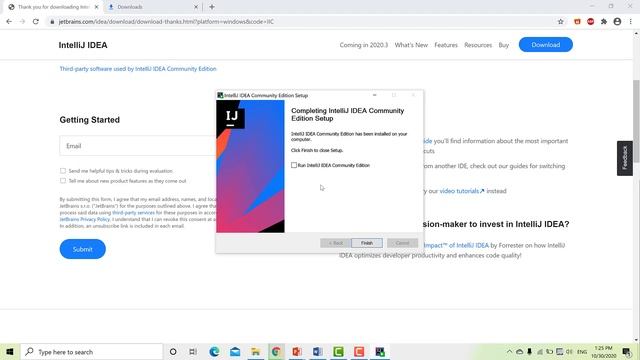Close the Downloads browser tab
This screenshot has height=360, width=640.
click(x=196, y=7)
